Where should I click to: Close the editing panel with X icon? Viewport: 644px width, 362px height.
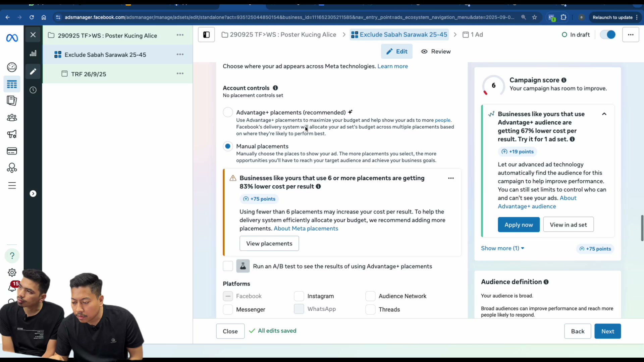coord(33,35)
